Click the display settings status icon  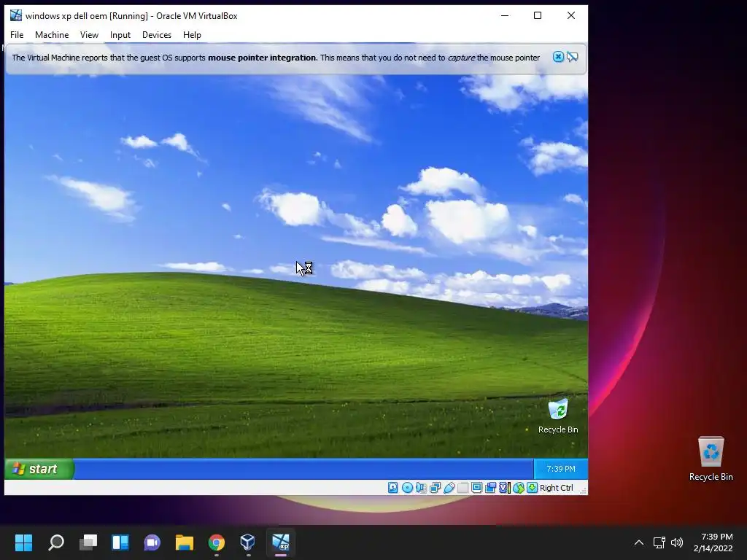476,488
